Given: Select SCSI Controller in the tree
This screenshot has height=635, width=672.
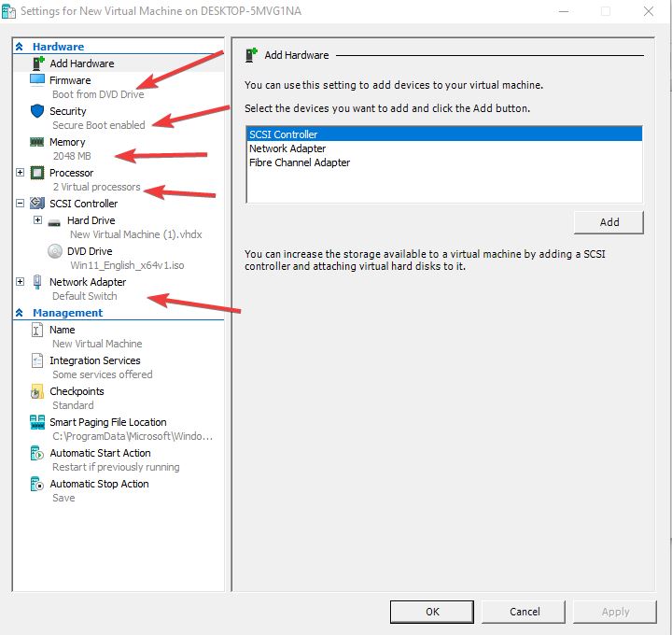Looking at the screenshot, I should (84, 204).
